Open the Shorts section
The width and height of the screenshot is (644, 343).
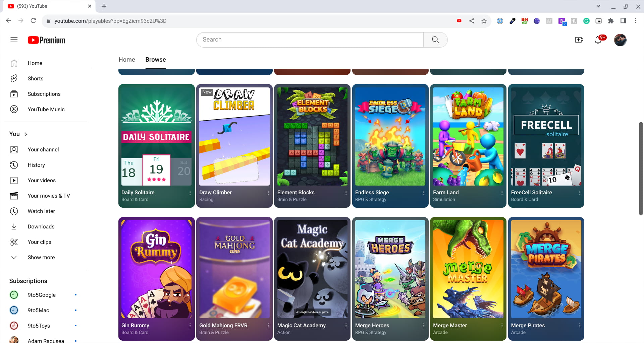(35, 78)
